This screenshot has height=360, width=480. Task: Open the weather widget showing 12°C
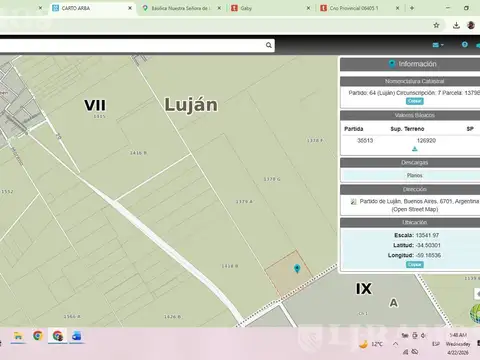point(371,344)
